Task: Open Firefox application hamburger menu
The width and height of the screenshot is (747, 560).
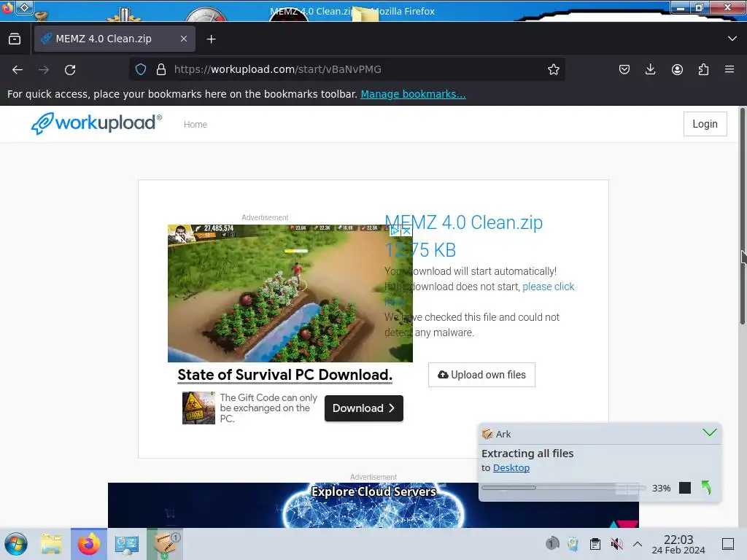Action: pos(729,69)
